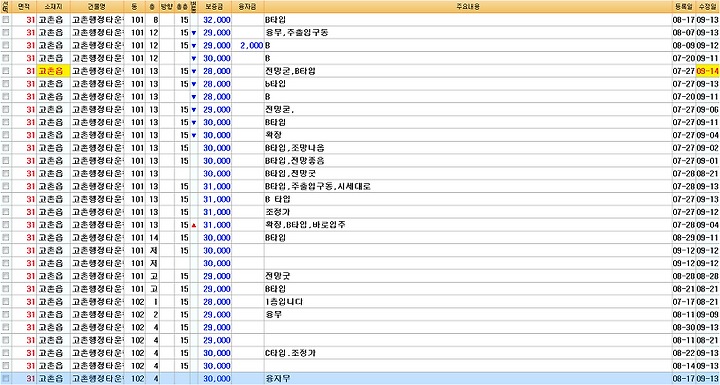Click the yellow-highlighted 고촌읍 cell
The width and height of the screenshot is (720, 385).
coord(53,71)
